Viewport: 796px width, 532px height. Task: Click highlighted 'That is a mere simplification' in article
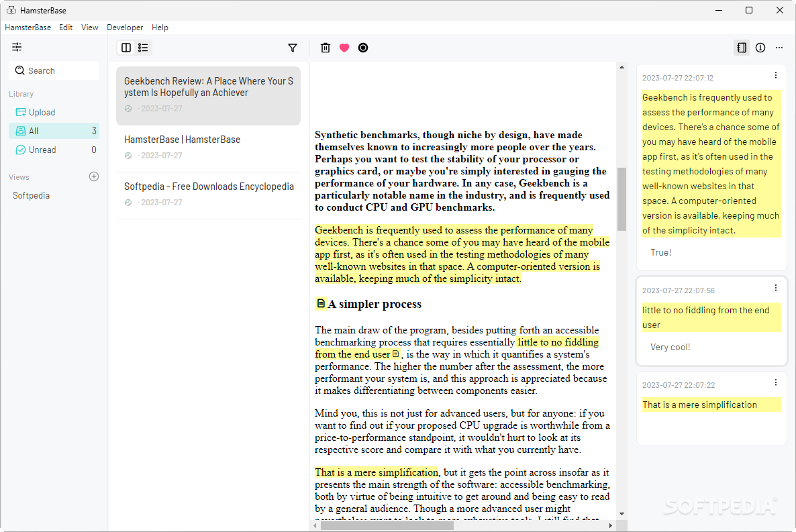pos(376,472)
